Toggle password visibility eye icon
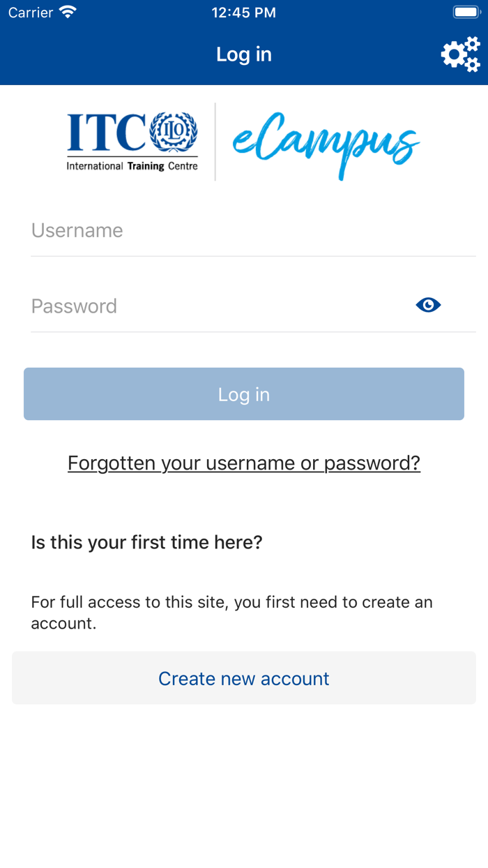Screen dimensions: 488x868 [428, 305]
